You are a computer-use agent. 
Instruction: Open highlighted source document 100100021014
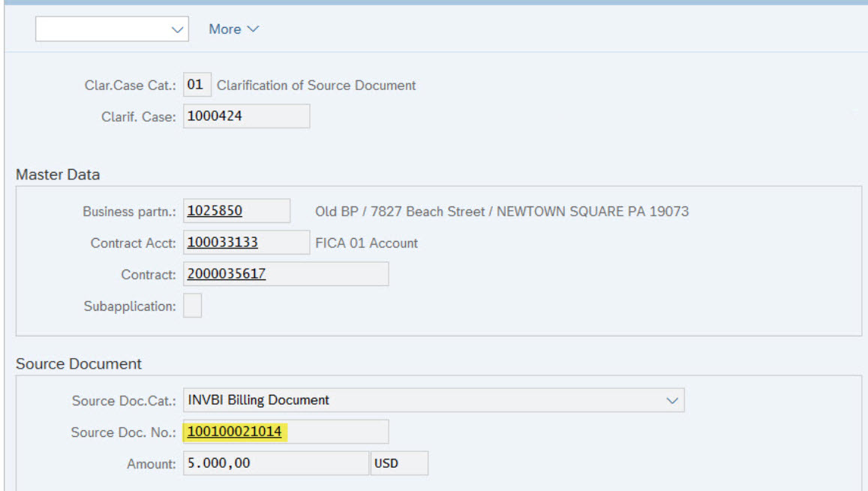[234, 432]
